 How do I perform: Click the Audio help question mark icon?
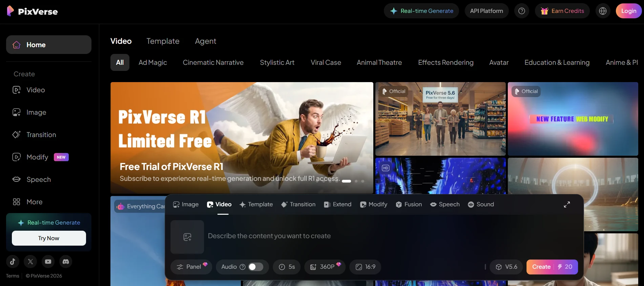pyautogui.click(x=243, y=267)
